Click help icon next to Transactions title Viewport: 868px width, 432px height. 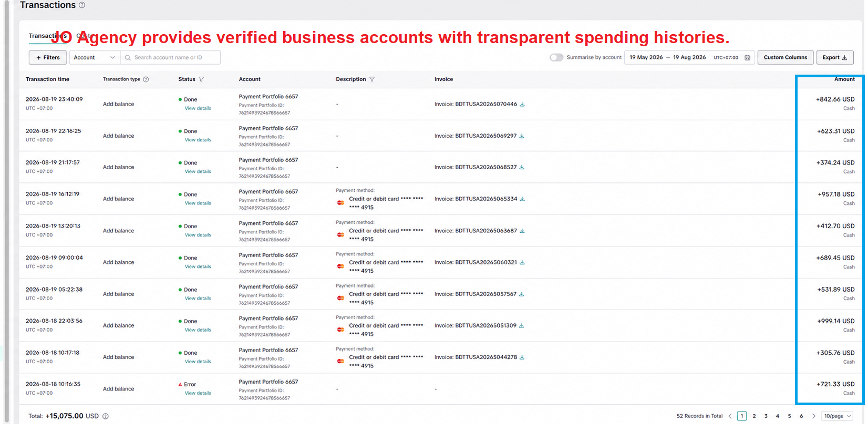(x=82, y=5)
